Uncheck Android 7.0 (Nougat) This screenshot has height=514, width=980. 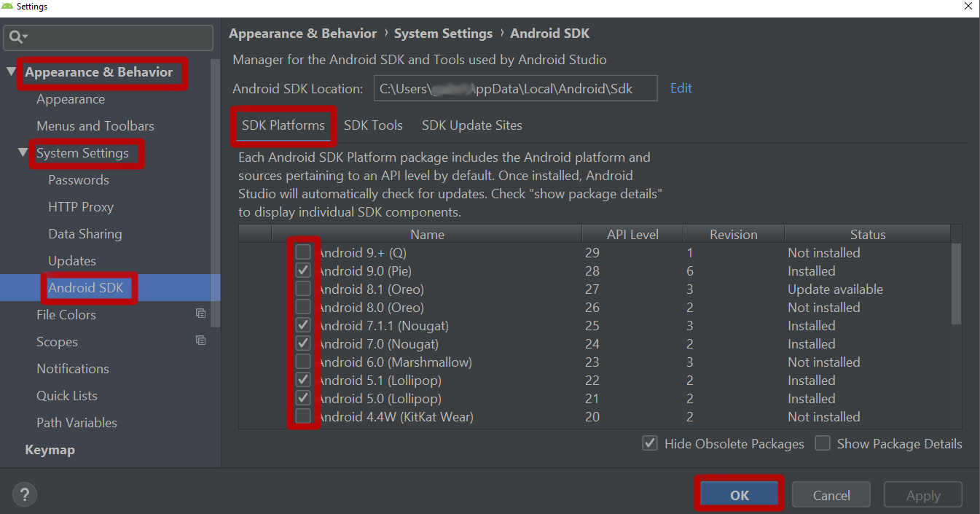(302, 343)
